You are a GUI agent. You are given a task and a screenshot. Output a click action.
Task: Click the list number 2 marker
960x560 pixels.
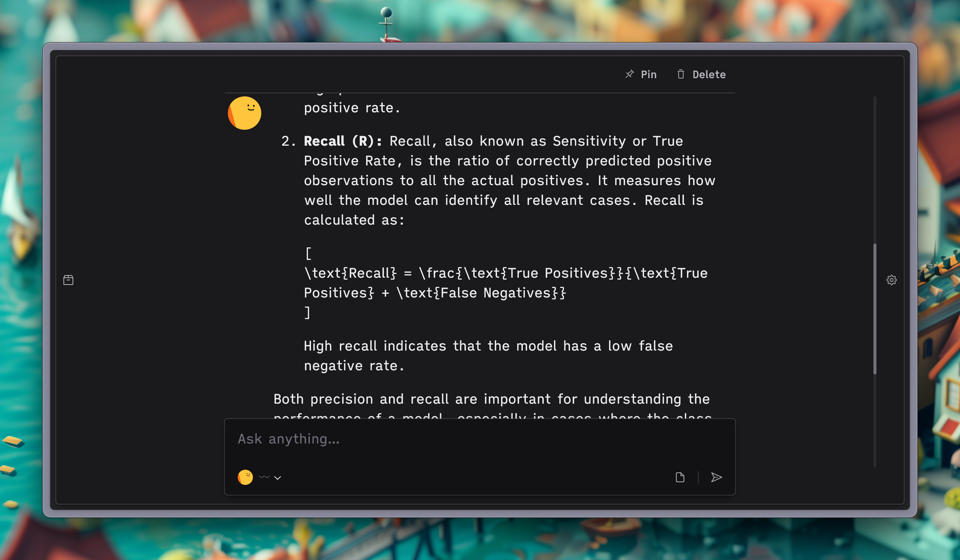pyautogui.click(x=288, y=141)
